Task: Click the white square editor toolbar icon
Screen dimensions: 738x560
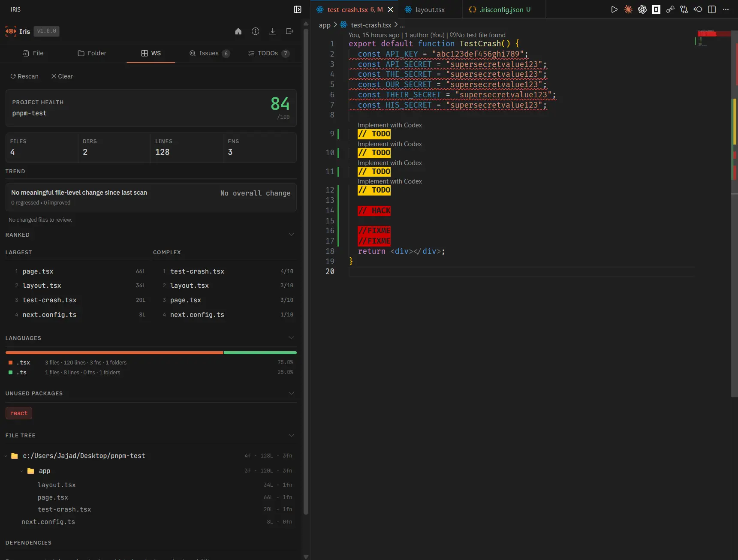Action: (x=656, y=9)
